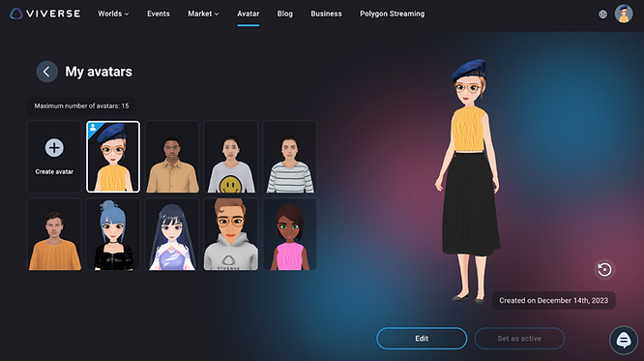
Task: Select the blue-haired anime avatar
Action: [x=113, y=234]
